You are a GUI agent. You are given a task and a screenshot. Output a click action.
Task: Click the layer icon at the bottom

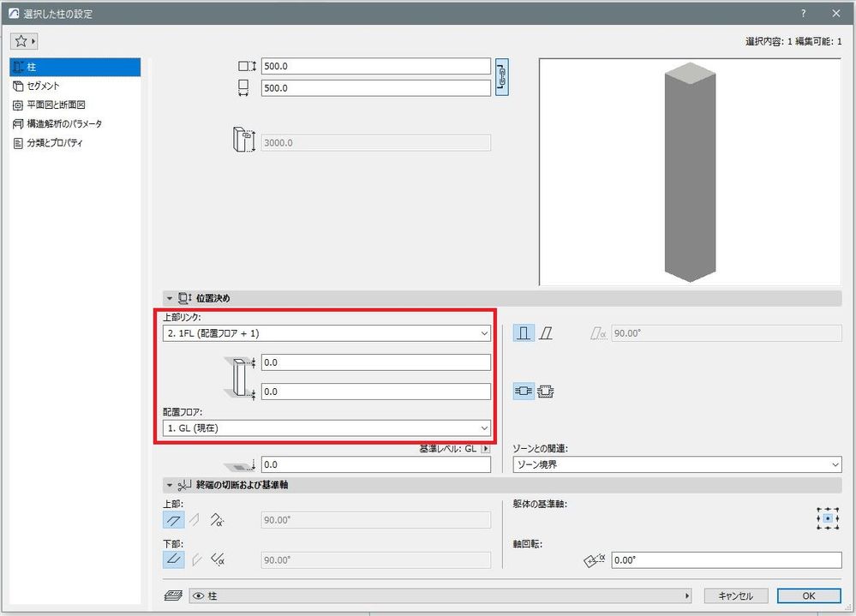click(x=173, y=595)
